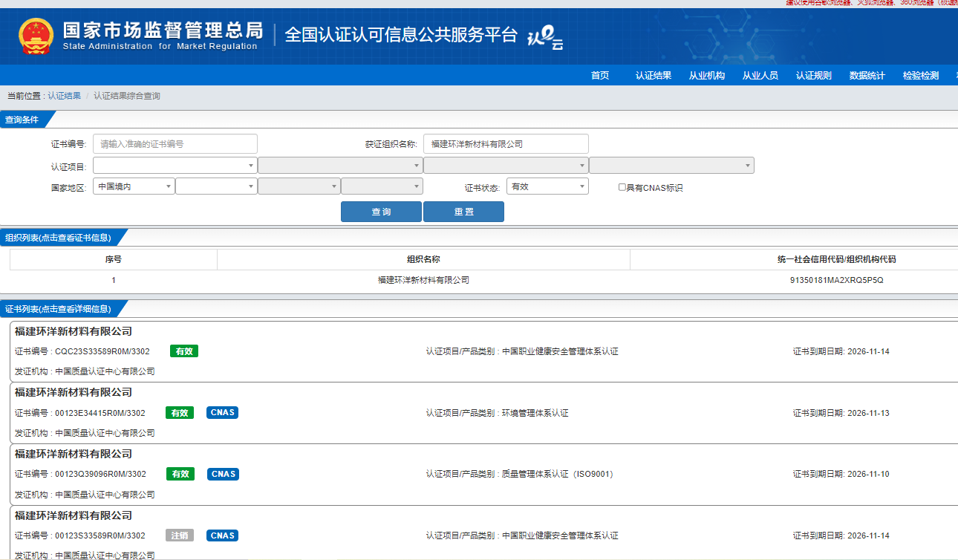Click the CNAS badge on certificate 00123Q39096R0M/3302
The image size is (958, 560).
222,474
